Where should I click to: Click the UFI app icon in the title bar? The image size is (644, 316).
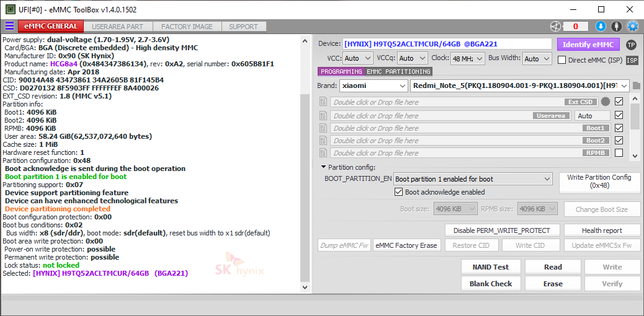point(11,9)
